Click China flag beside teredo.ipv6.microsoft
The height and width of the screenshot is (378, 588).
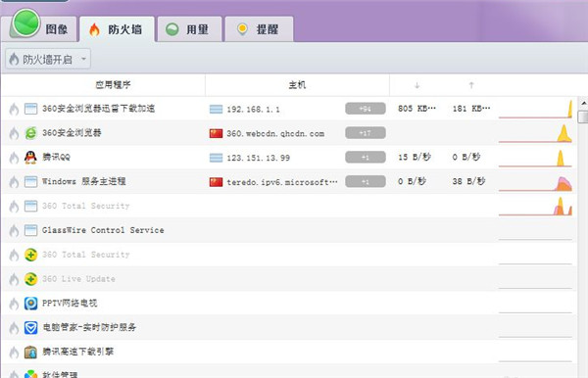coord(216,182)
